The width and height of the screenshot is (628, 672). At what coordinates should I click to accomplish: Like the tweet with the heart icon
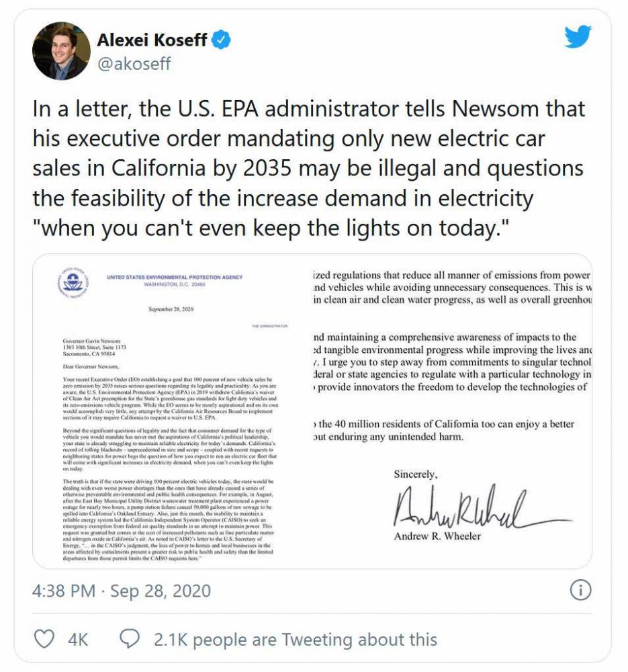(44, 639)
